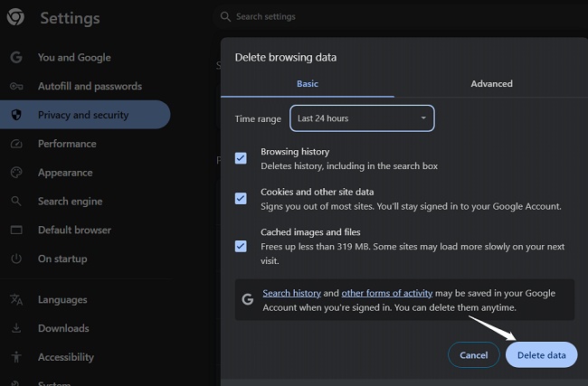Click the window icon for Default browser
The width and height of the screenshot is (588, 386).
pyautogui.click(x=16, y=230)
